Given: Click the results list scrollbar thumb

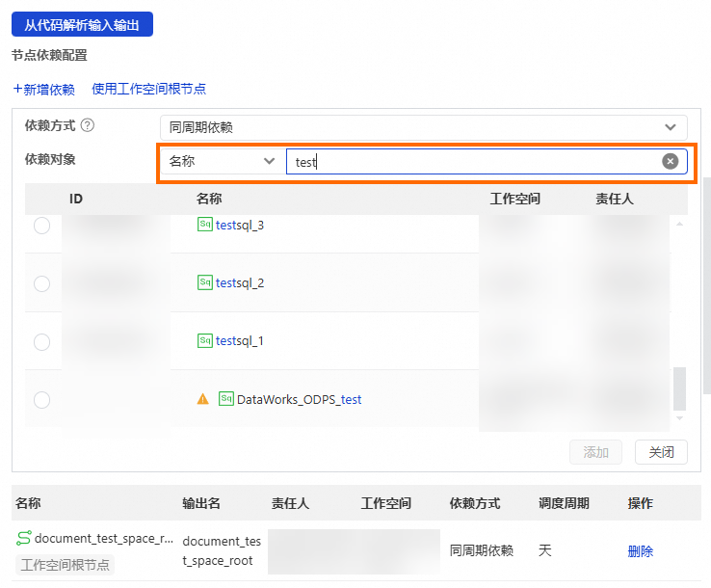Looking at the screenshot, I should (679, 388).
